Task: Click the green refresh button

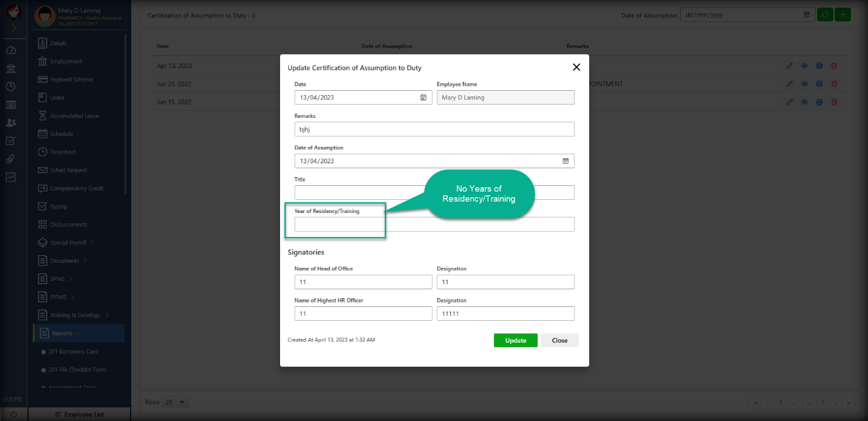Action: pyautogui.click(x=824, y=14)
